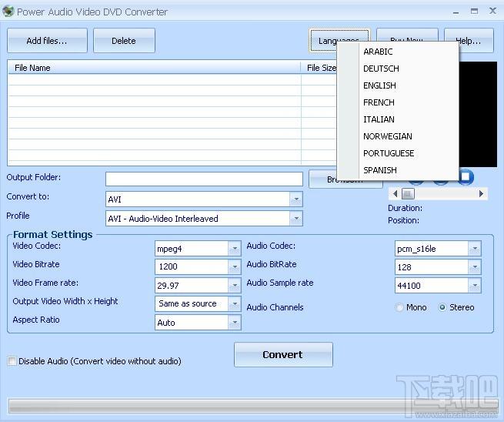Viewport: 504px width, 422px height.
Task: Enable the Disable Audio checkbox
Action: [x=12, y=361]
